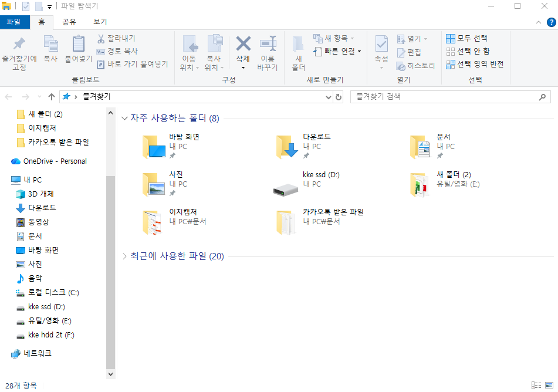Click 모두 선택 button
This screenshot has width=558, height=392.
(x=467, y=39)
